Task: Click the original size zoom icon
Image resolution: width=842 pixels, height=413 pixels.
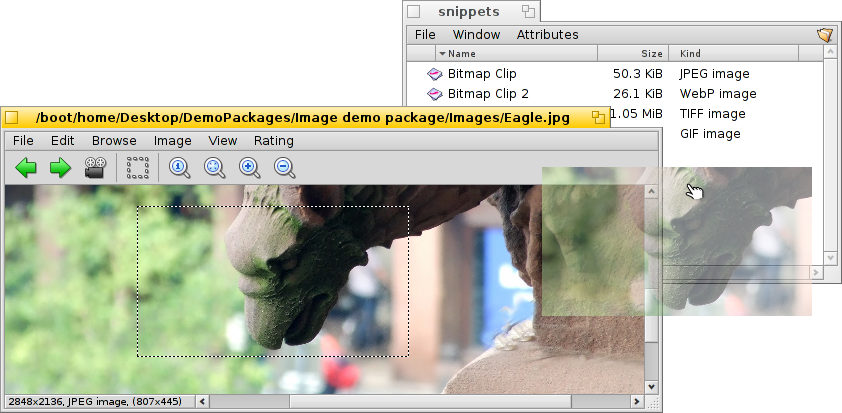Action: click(180, 168)
